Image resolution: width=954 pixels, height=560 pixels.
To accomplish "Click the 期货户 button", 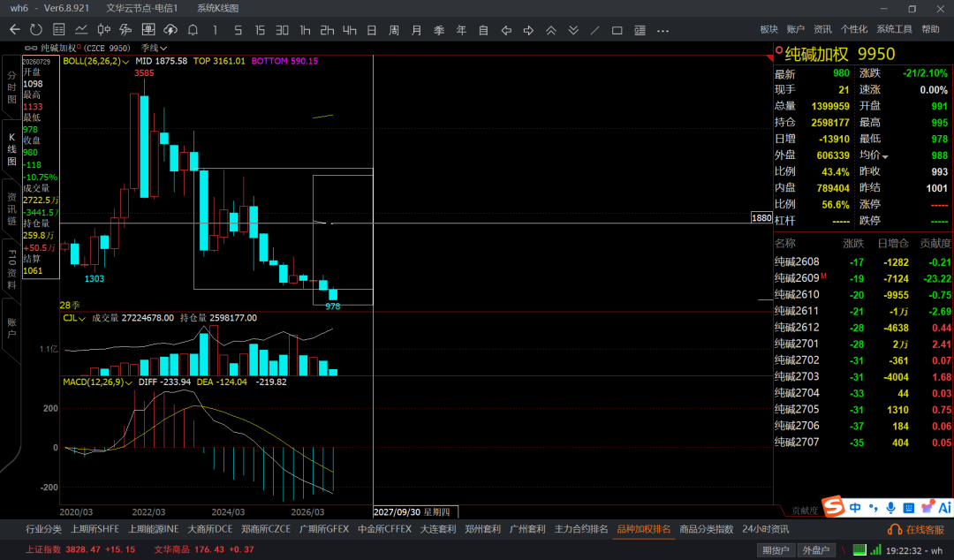I will coord(776,549).
